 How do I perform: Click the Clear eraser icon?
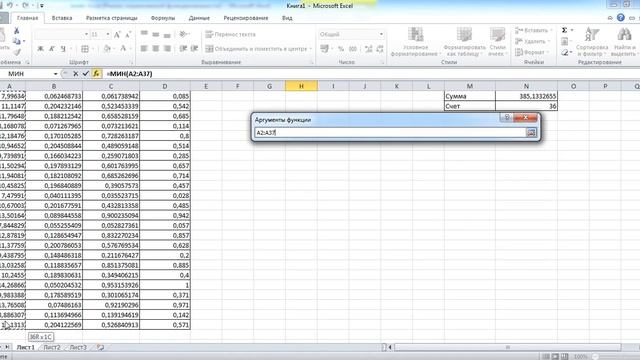point(564,52)
